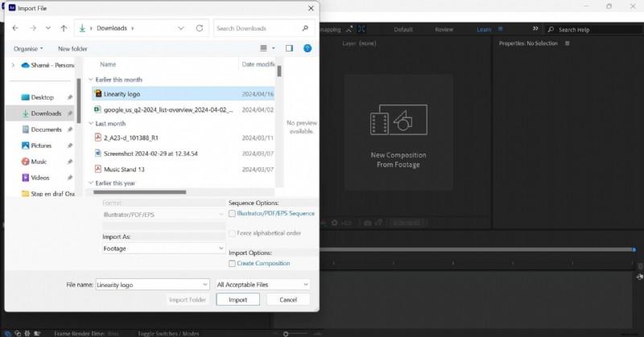Toggle the preview pane icon

pos(289,48)
